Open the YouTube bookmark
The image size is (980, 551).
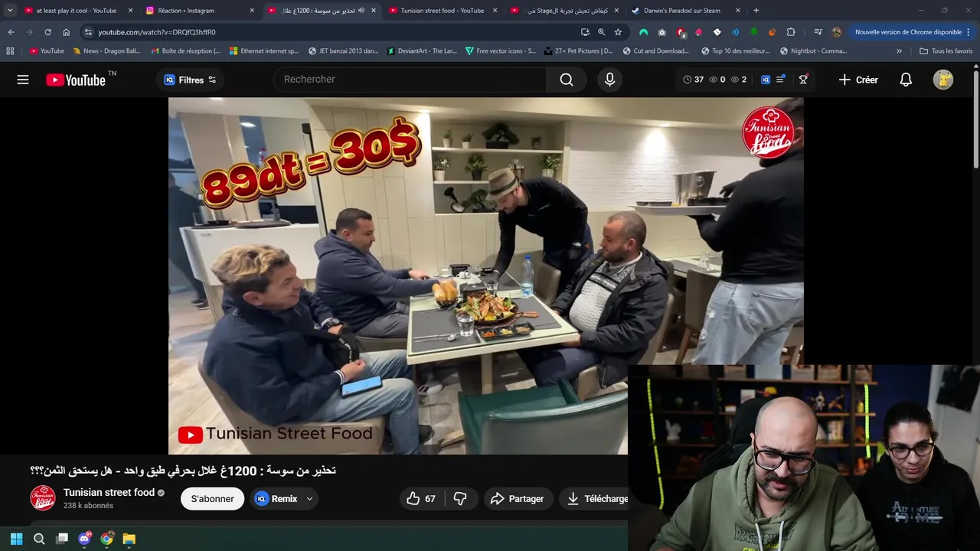(47, 51)
